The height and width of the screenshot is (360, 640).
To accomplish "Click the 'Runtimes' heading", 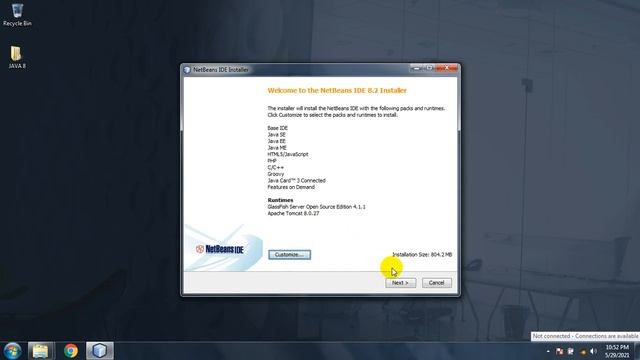I will pyautogui.click(x=280, y=200).
